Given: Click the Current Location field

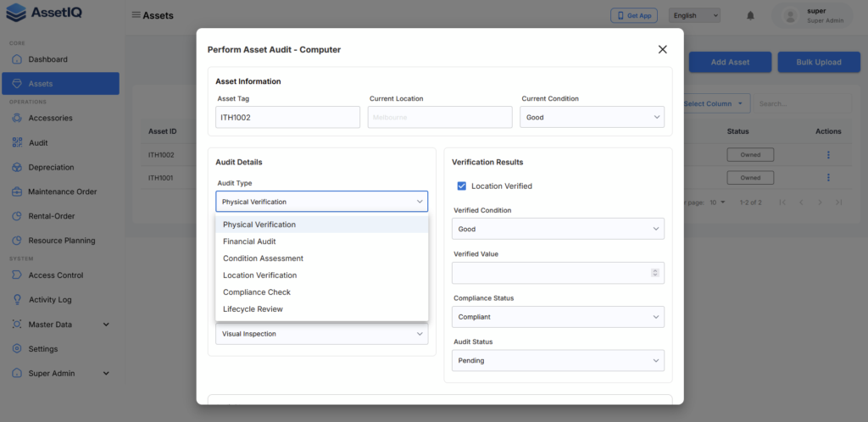Looking at the screenshot, I should pyautogui.click(x=440, y=117).
